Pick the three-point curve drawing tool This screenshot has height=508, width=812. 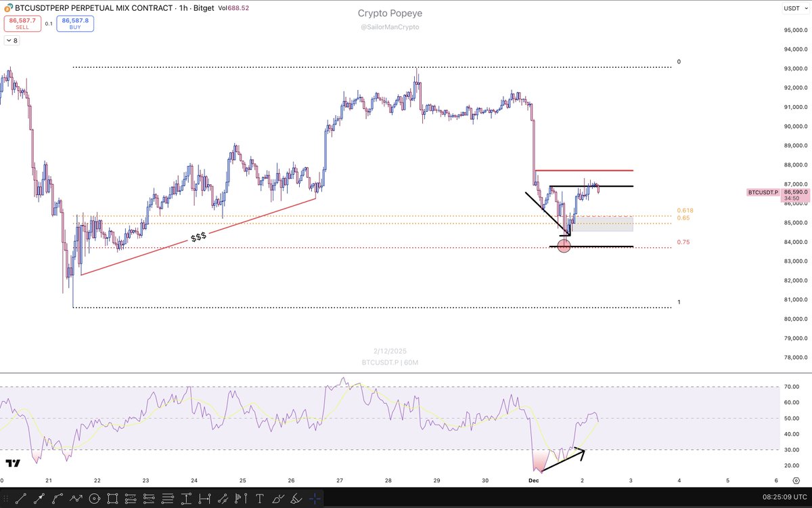[x=58, y=499]
